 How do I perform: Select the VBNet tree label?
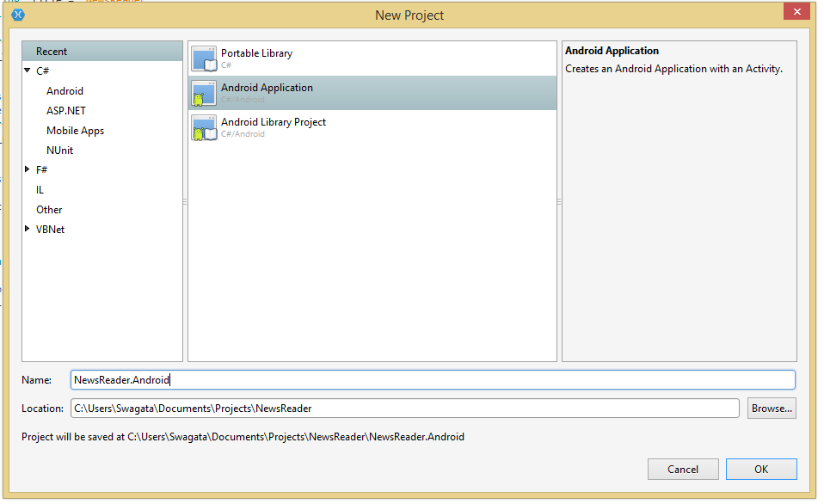tap(50, 230)
